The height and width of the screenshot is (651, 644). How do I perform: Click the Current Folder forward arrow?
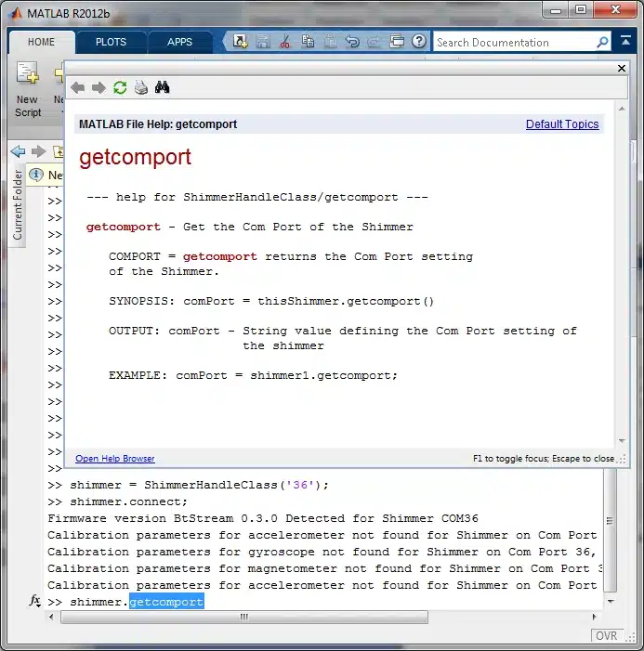39,151
